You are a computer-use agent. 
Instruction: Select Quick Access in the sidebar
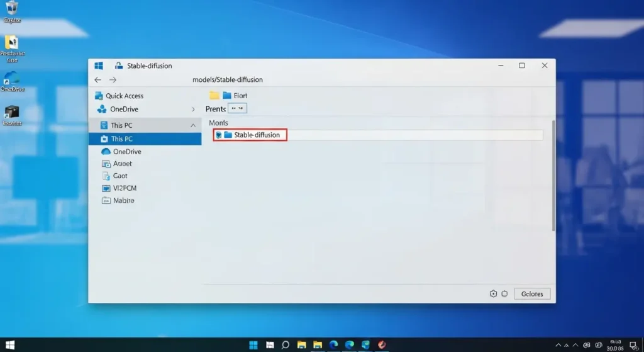click(x=125, y=96)
